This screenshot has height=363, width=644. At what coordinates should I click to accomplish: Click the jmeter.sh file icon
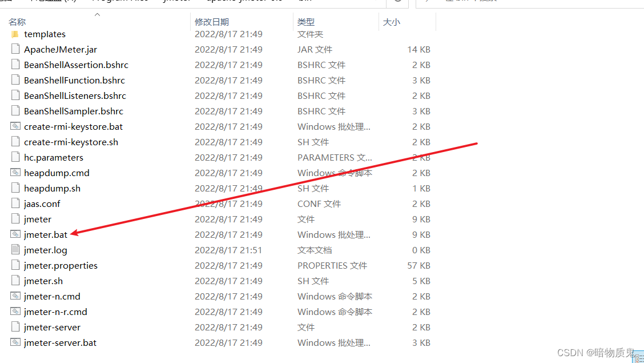coord(15,281)
